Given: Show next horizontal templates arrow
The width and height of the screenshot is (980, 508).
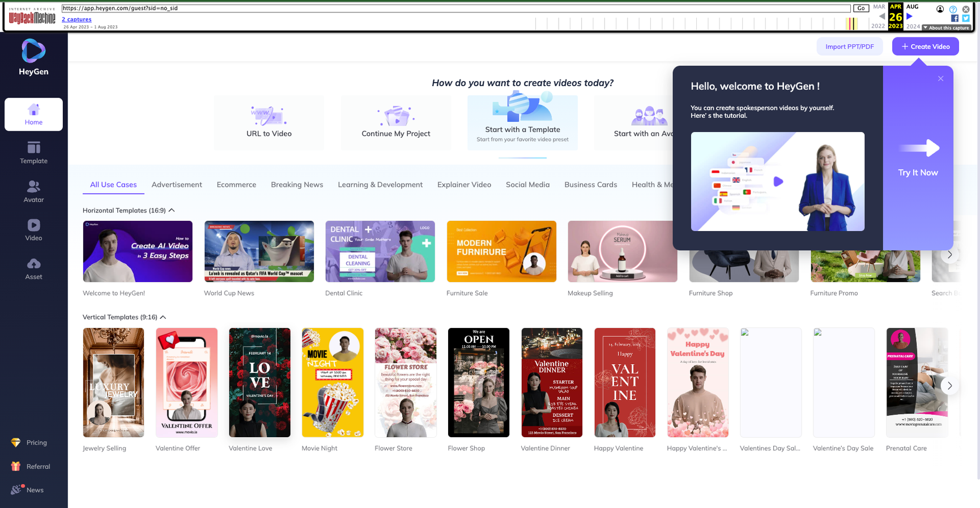Looking at the screenshot, I should pos(949,255).
